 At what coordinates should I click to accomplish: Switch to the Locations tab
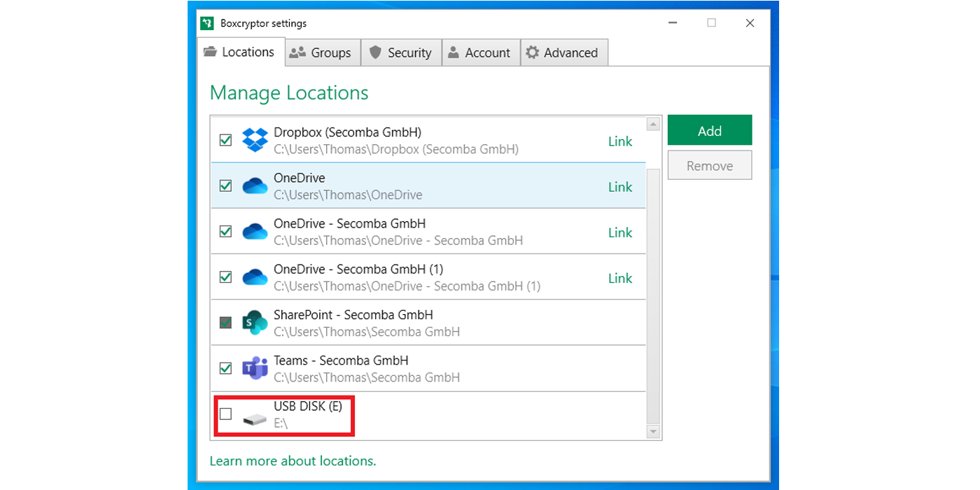(x=240, y=52)
